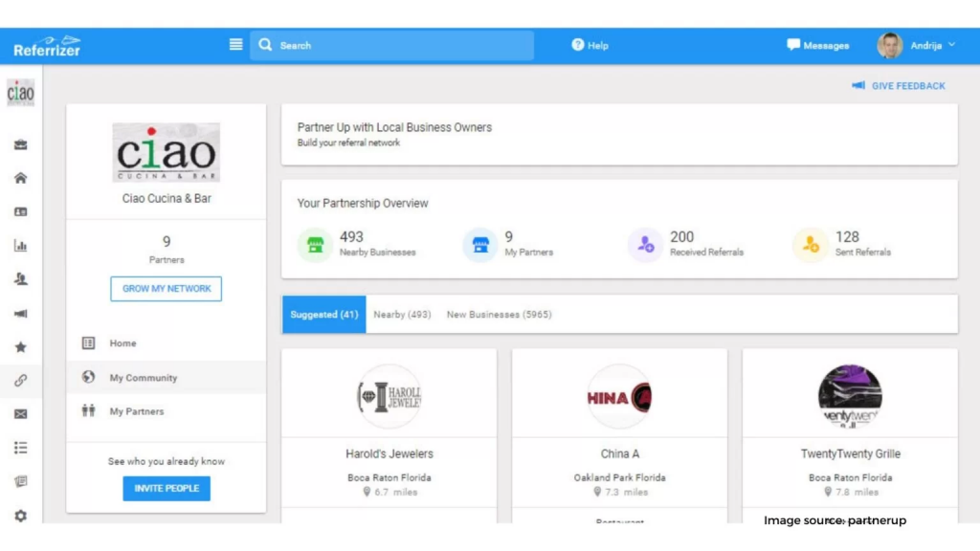
Task: Expand the Andrija account dropdown arrow
Action: pyautogui.click(x=952, y=44)
